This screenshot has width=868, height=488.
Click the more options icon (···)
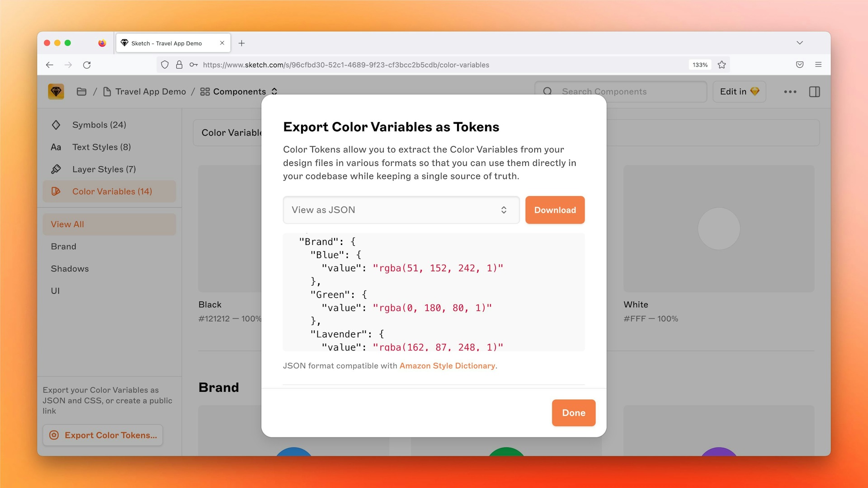[x=790, y=91]
